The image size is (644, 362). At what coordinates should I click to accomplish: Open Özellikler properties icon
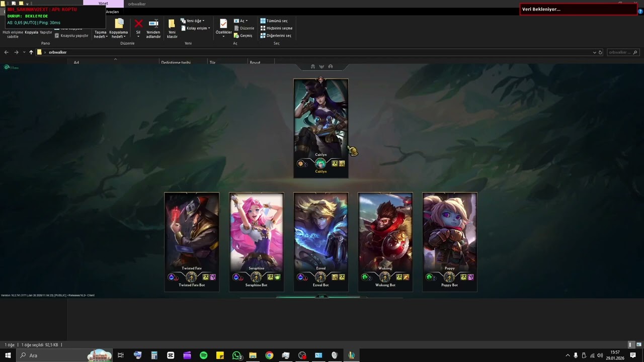pos(223,24)
